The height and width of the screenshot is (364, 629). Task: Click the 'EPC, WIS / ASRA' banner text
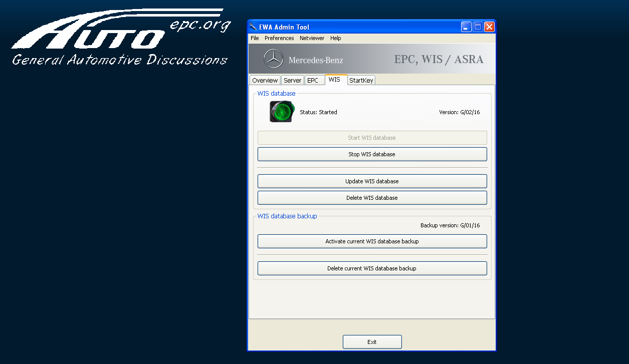click(x=439, y=60)
